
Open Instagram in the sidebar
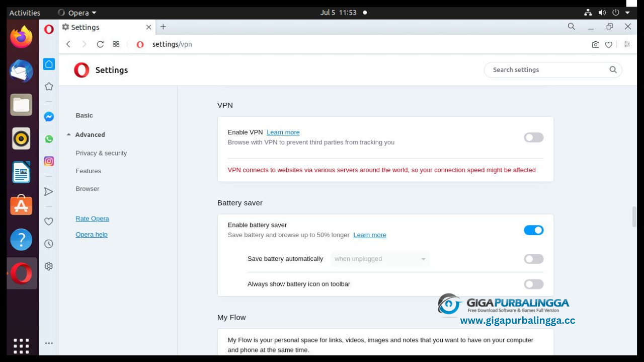(x=49, y=161)
